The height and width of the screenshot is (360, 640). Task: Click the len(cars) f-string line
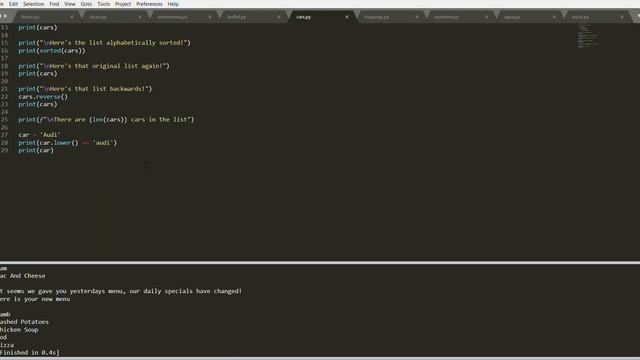click(106, 120)
